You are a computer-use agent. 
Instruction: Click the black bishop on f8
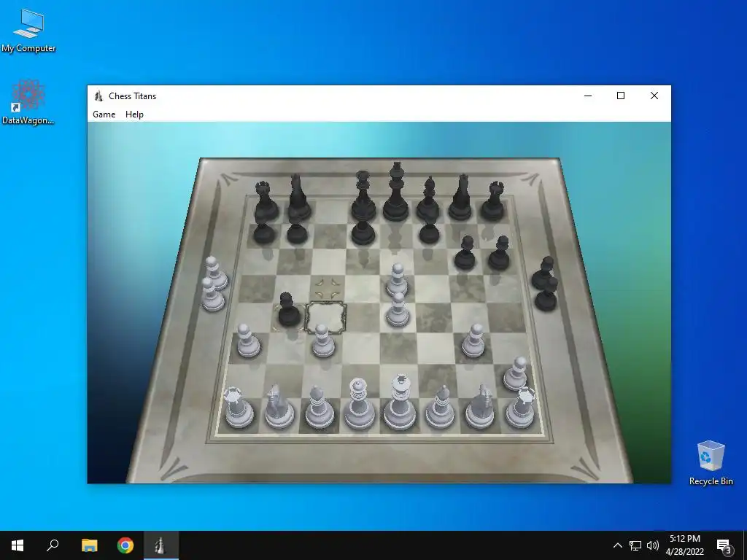point(428,198)
